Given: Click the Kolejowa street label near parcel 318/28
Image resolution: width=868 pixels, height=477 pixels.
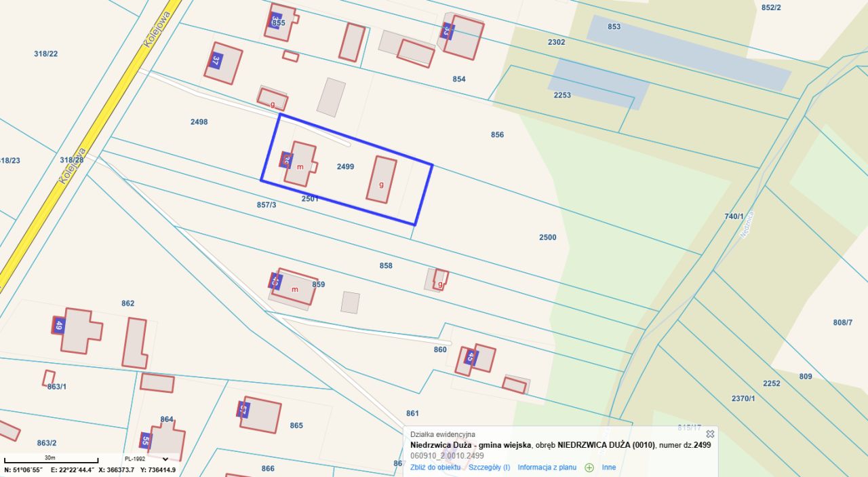Looking at the screenshot, I should pyautogui.click(x=72, y=166).
